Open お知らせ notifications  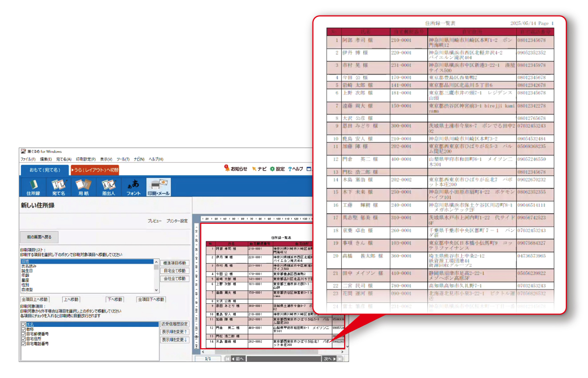(235, 169)
